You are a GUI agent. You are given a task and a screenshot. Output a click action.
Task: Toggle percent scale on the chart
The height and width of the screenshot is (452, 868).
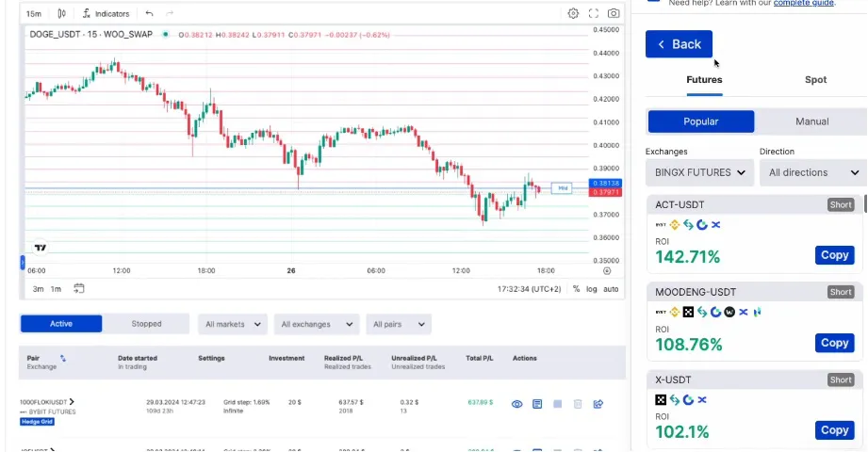pyautogui.click(x=576, y=289)
